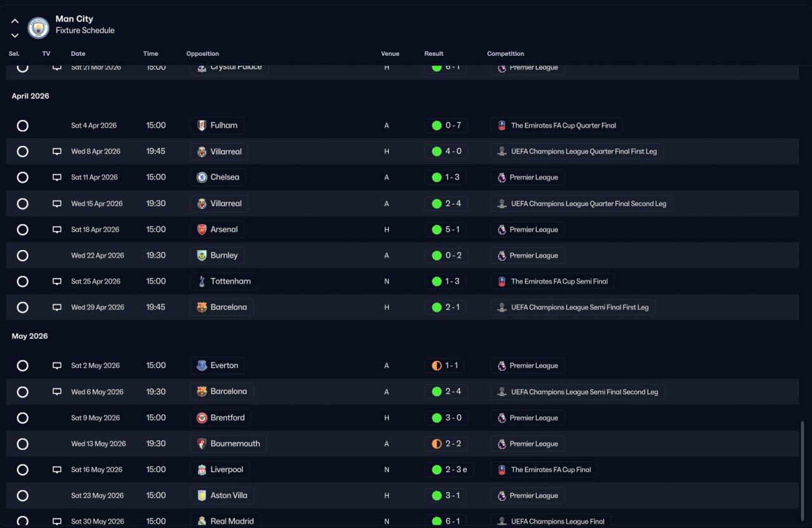Click the Fulham club crest

[202, 126]
